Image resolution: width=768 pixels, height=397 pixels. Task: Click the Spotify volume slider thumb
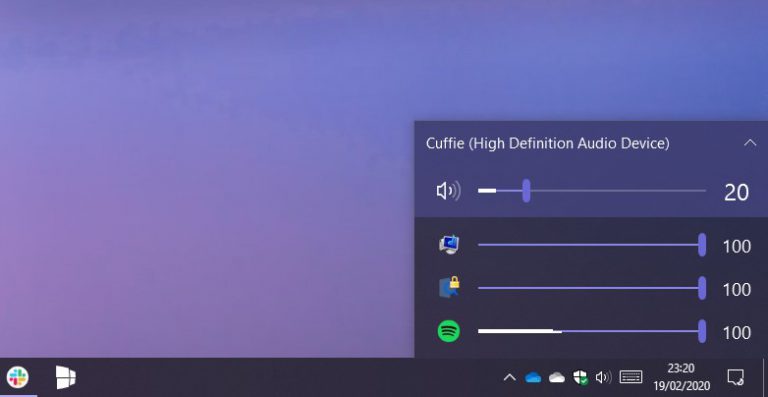tap(702, 331)
